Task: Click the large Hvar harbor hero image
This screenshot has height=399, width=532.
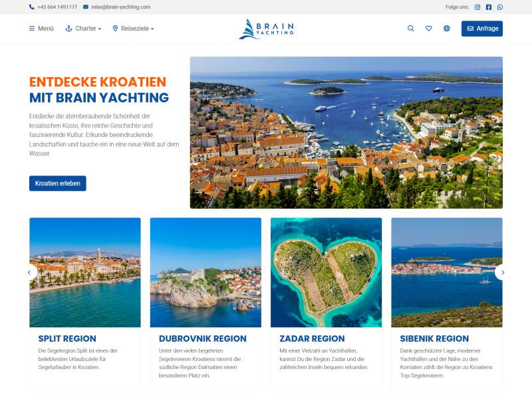Action: (346, 132)
